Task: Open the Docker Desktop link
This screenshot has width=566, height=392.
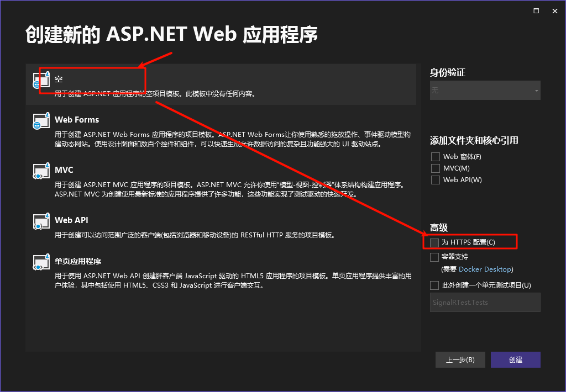Action: [485, 269]
